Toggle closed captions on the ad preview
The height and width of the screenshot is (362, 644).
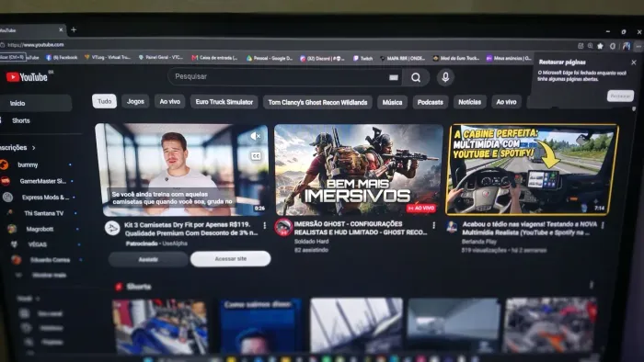pyautogui.click(x=256, y=156)
